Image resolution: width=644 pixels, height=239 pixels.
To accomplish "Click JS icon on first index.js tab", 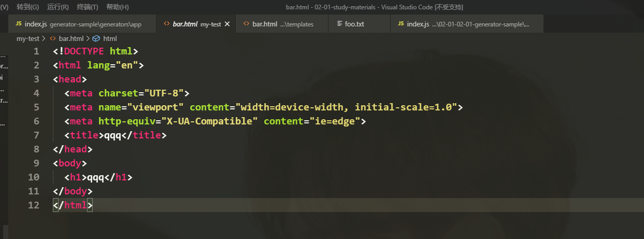I will coord(19,24).
